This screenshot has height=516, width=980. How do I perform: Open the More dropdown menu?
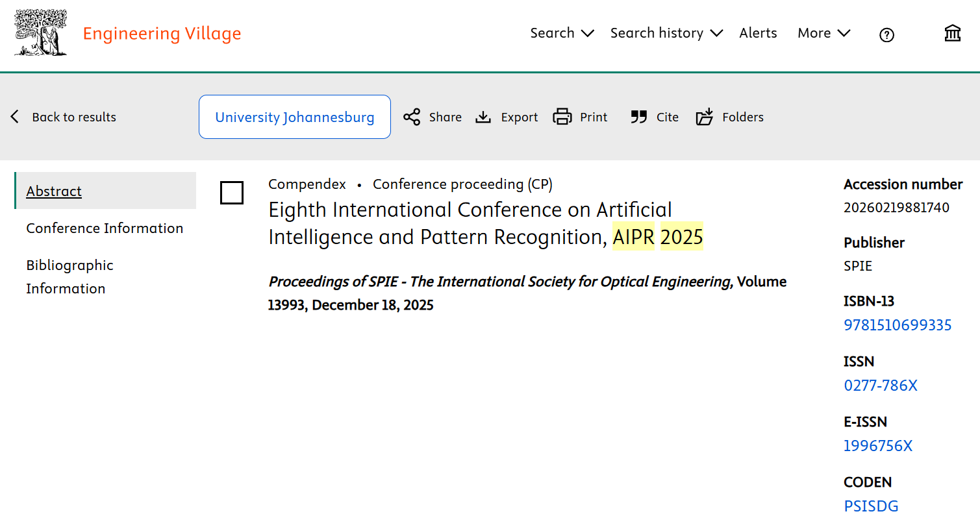click(823, 33)
